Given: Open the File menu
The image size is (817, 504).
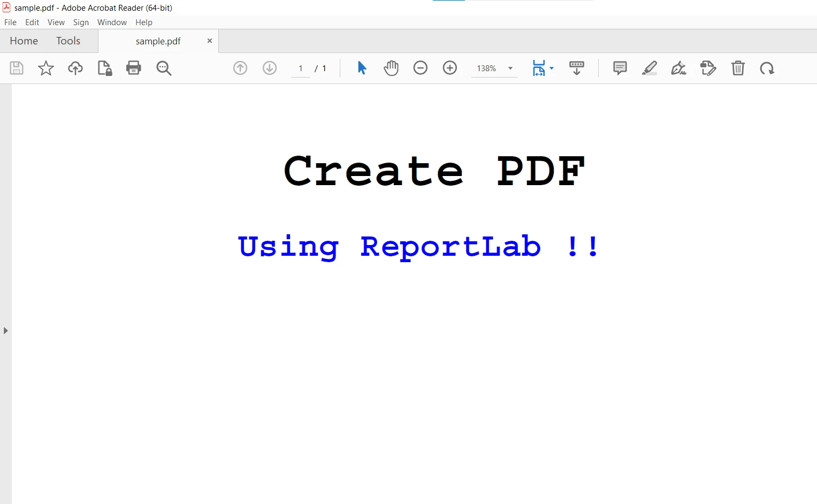Looking at the screenshot, I should pyautogui.click(x=10, y=22).
